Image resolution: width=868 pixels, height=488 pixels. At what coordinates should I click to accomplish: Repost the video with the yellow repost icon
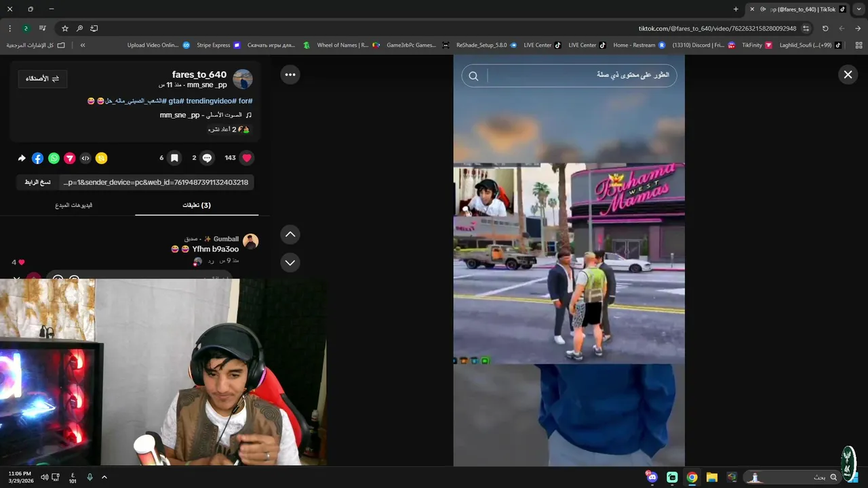point(101,158)
